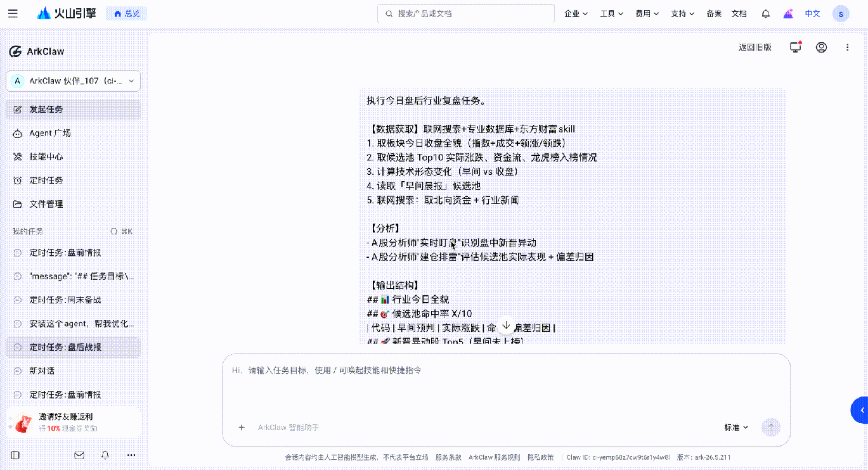This screenshot has width=868, height=470.
Task: Open the user avatar S menu
Action: point(841,13)
